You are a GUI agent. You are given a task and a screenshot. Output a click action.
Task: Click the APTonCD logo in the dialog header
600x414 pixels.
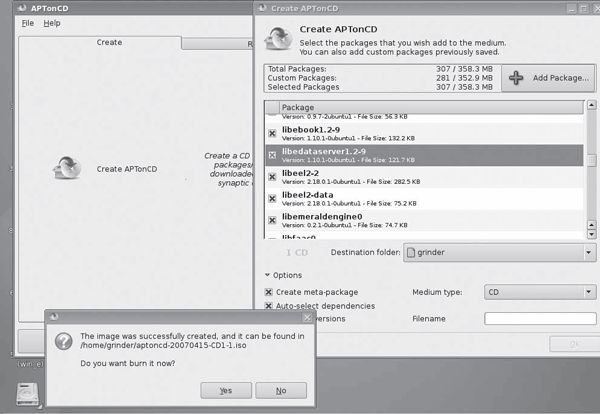[x=277, y=37]
